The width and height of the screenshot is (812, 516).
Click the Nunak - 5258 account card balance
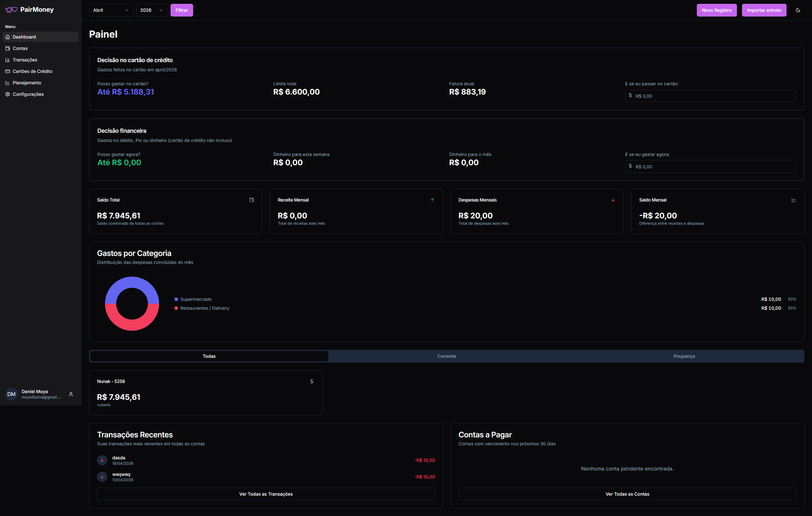[x=119, y=397]
